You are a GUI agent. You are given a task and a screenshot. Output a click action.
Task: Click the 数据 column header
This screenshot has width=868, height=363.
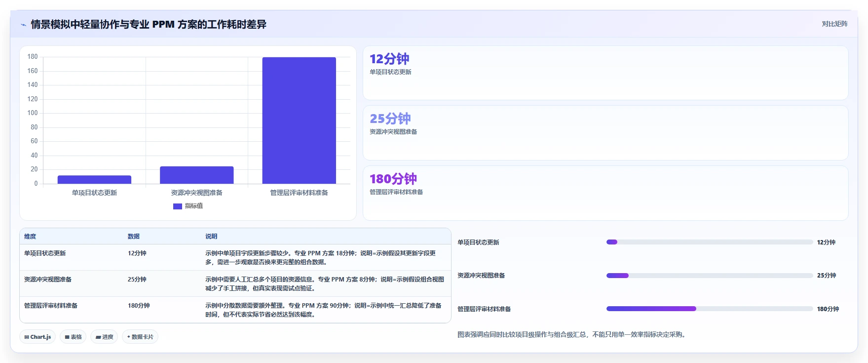pyautogui.click(x=134, y=237)
